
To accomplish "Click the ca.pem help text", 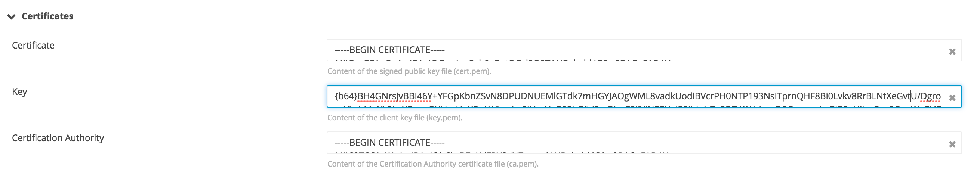I will click(432, 164).
